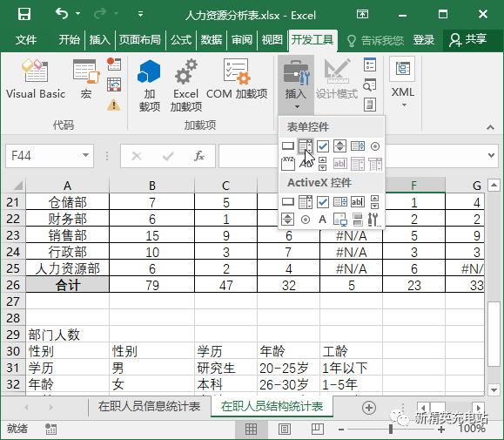Select the ActiveX Check Box control
Screen dimensions: 504x440
tap(323, 202)
